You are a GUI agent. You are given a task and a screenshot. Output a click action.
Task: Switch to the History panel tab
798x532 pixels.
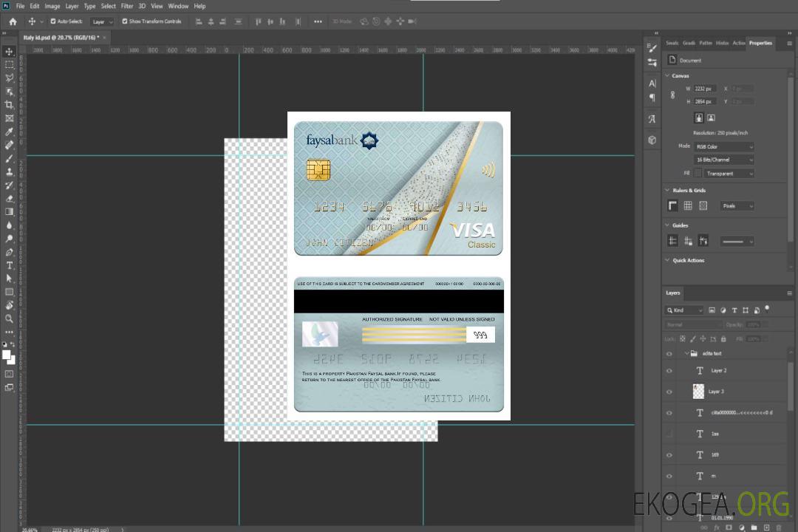tap(722, 43)
